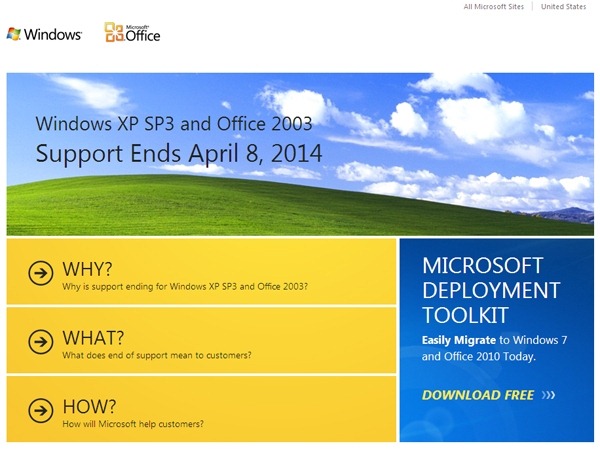Screen dimensions: 600x450
Task: Select the WHY? heading
Action: click(87, 268)
